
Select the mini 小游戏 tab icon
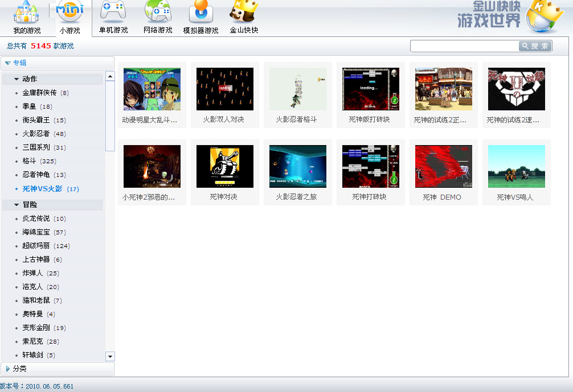pyautogui.click(x=70, y=12)
